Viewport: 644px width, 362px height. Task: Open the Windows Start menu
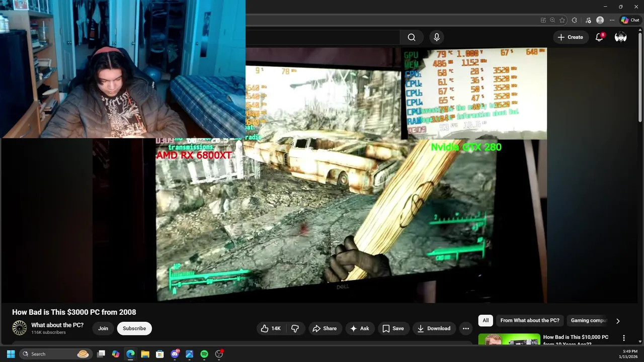pos(11,354)
